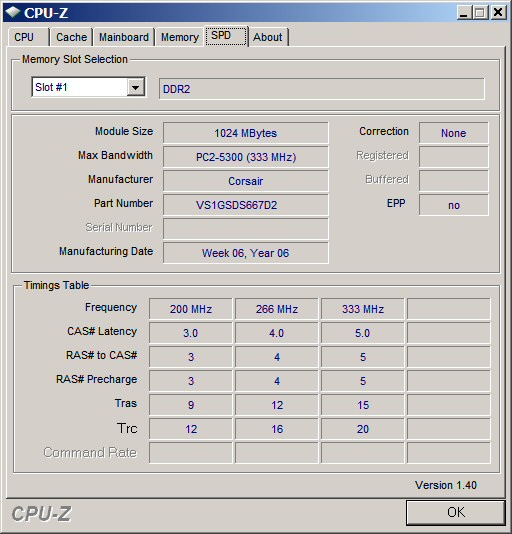
Task: Click the PC2-5300 (333 MHz) bandwidth value
Action: [246, 157]
